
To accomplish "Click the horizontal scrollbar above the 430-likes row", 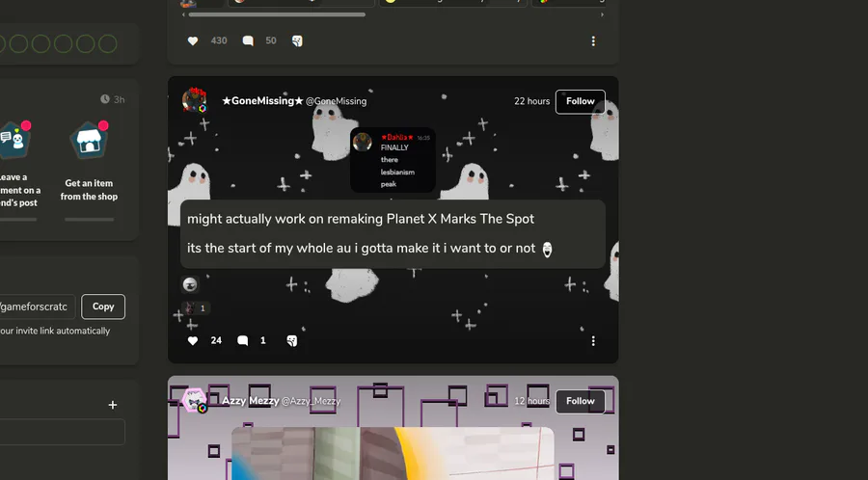I will tap(277, 14).
